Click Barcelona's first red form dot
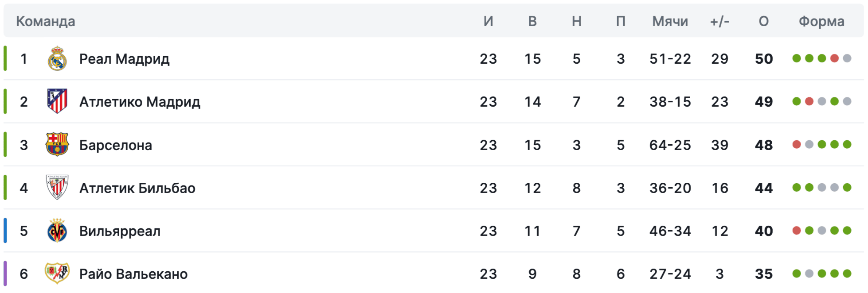Image resolution: width=868 pixels, height=293 pixels. point(796,145)
